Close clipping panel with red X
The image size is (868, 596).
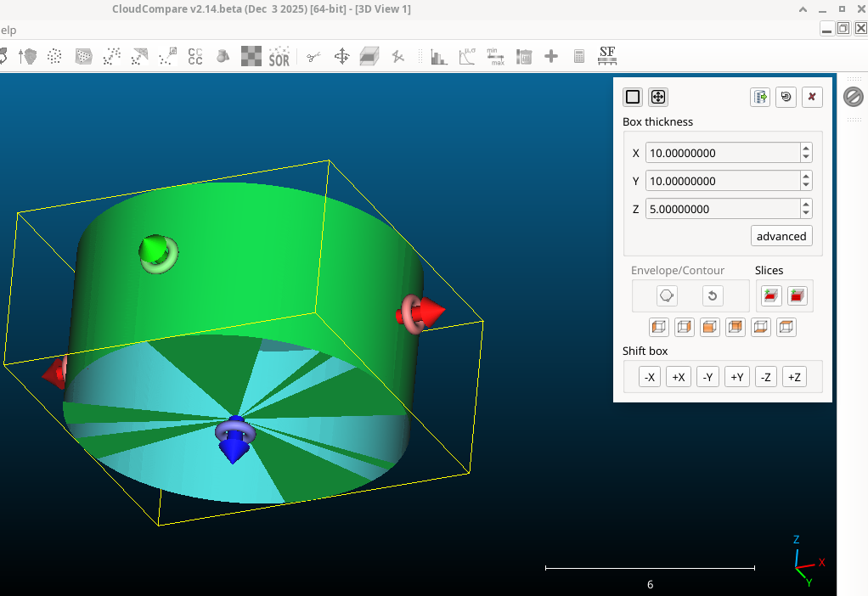click(812, 97)
